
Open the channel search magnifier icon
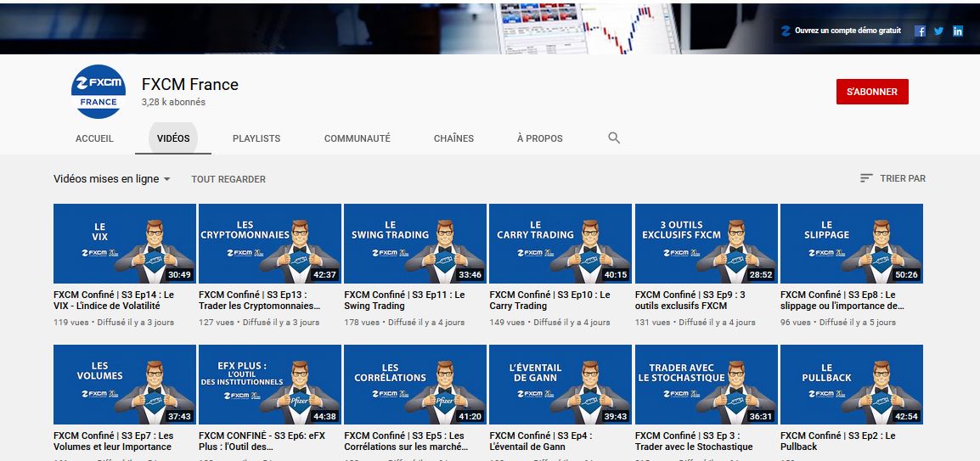pos(614,138)
